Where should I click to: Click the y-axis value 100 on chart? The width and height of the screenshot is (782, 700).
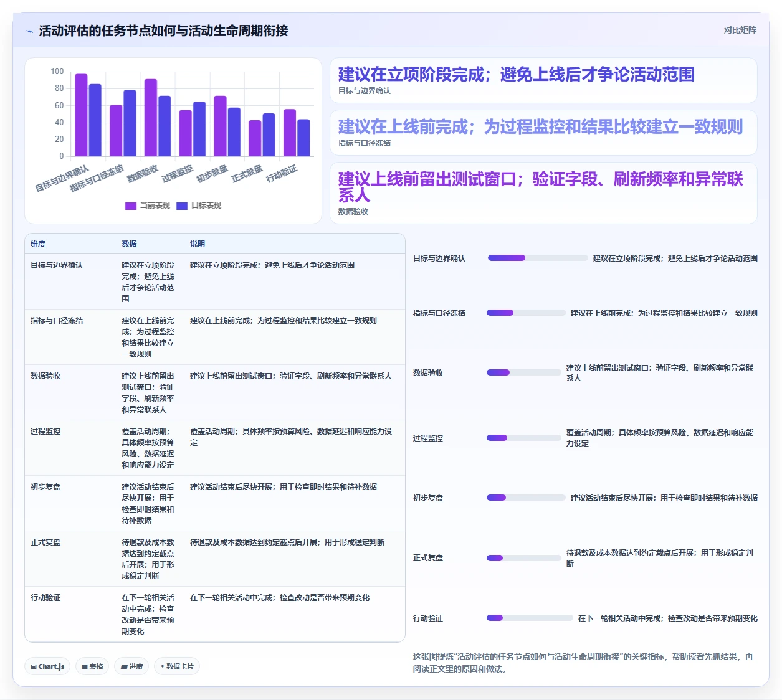pyautogui.click(x=57, y=71)
